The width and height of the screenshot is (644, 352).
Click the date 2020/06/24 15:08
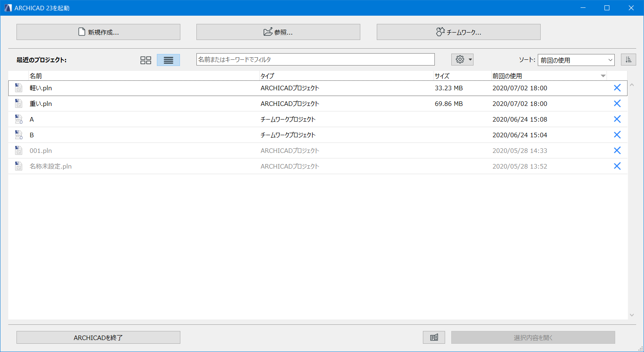click(520, 120)
